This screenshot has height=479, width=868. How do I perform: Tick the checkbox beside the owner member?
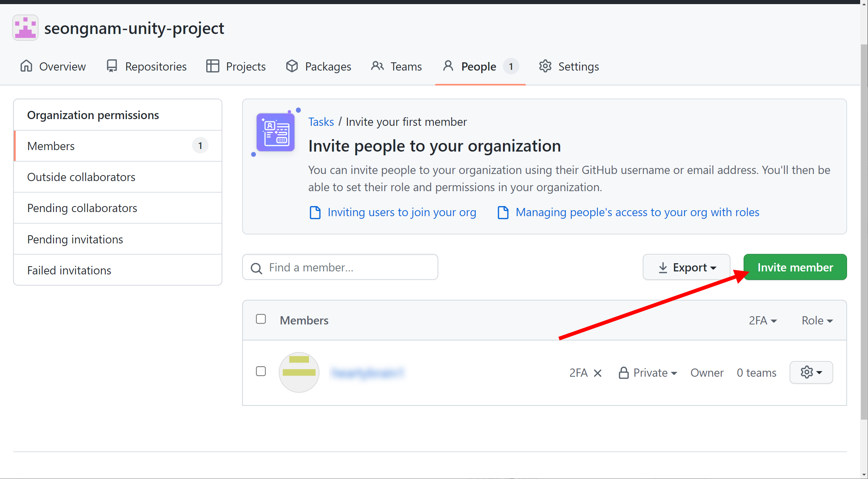click(x=261, y=371)
